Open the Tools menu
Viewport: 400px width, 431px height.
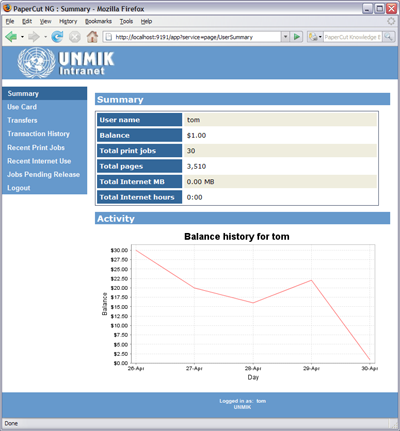point(126,21)
